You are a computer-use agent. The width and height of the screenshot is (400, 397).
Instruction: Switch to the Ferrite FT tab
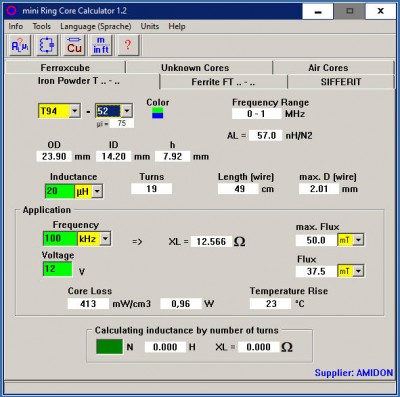tap(223, 82)
